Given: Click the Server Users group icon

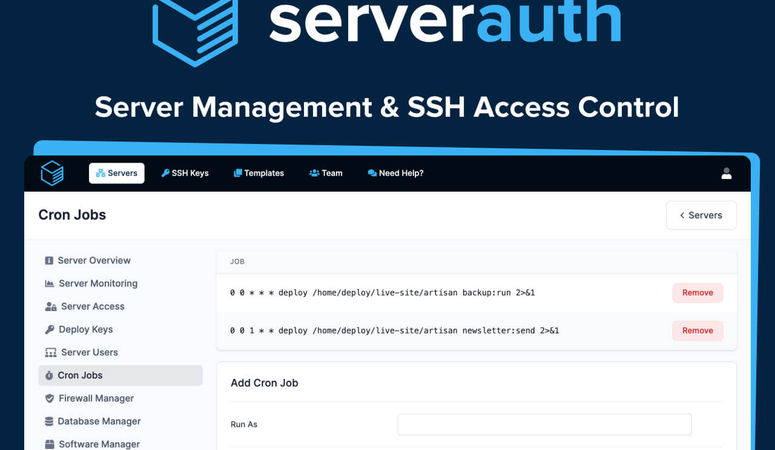Looking at the screenshot, I should [x=50, y=353].
